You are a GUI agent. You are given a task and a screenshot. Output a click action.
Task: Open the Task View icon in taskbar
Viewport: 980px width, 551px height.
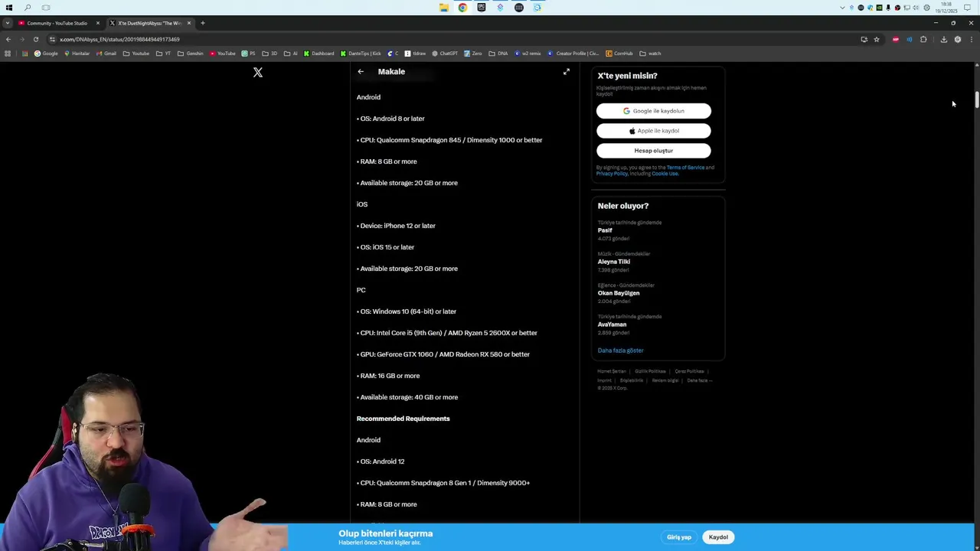46,8
